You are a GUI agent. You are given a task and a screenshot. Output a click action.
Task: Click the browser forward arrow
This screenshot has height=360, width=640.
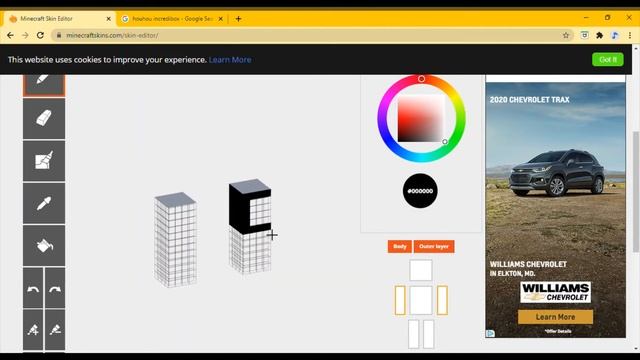25,36
